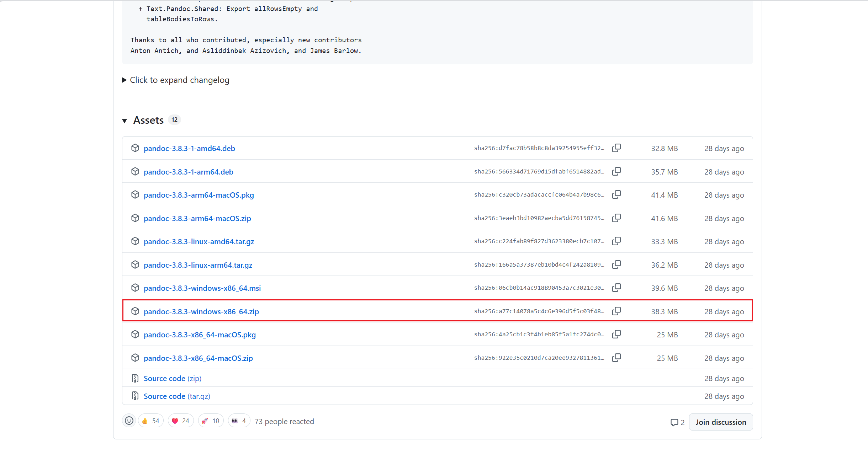Image resolution: width=868 pixels, height=449 pixels.
Task: Toggle heart reaction with 24
Action: [181, 421]
